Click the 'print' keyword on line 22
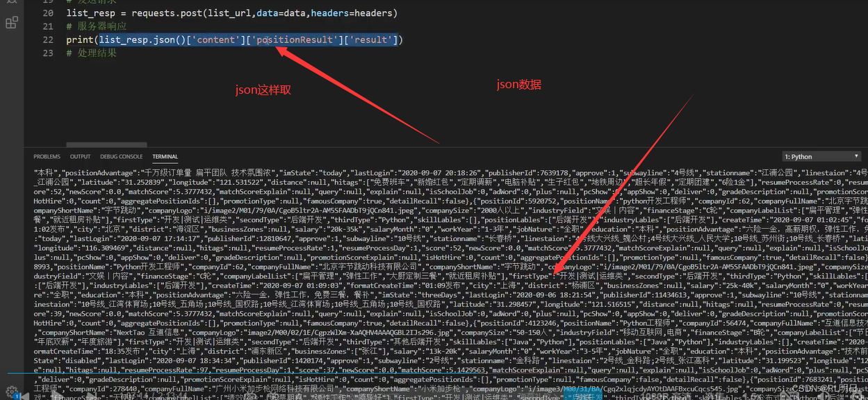The width and height of the screenshot is (868, 400). (80, 40)
